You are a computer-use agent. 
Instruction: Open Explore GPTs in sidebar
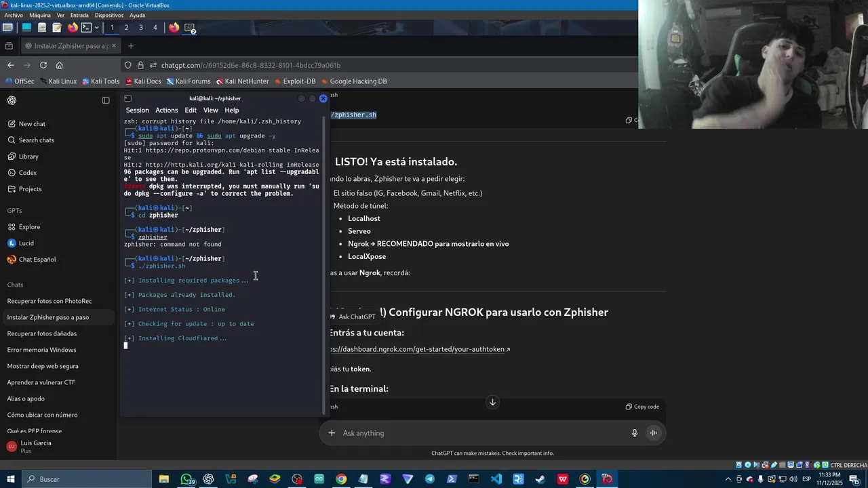tap(58, 227)
